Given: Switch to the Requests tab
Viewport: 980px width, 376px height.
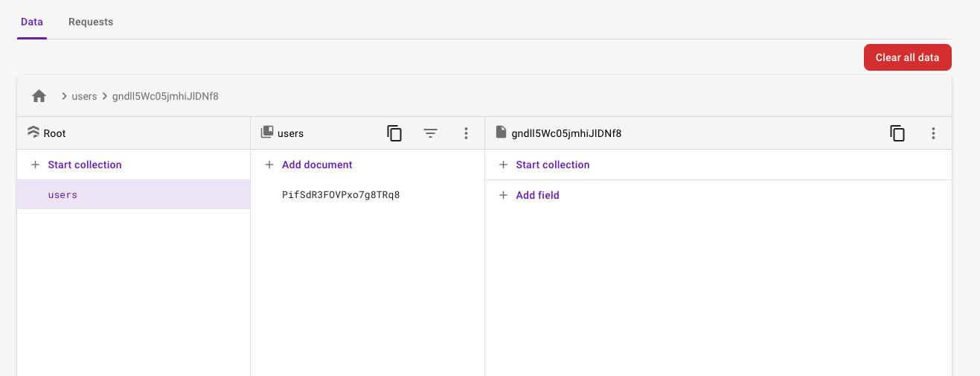Looking at the screenshot, I should point(91,22).
